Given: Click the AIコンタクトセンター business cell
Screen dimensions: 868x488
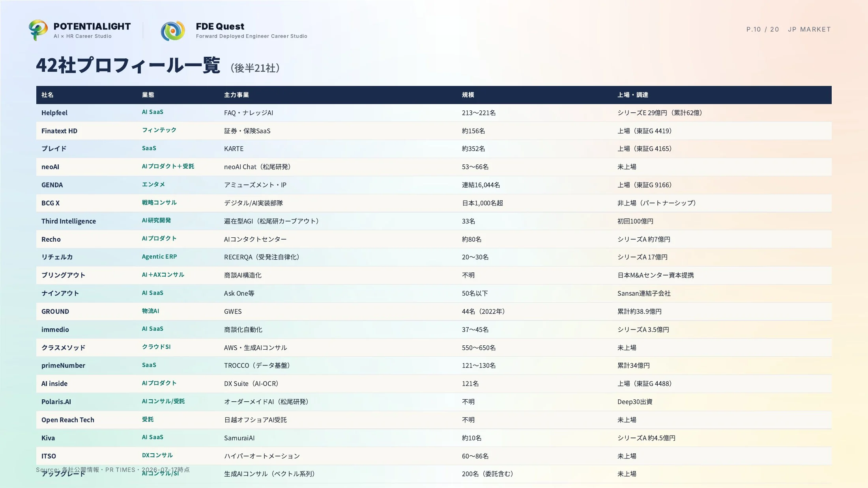Looking at the screenshot, I should 255,239.
